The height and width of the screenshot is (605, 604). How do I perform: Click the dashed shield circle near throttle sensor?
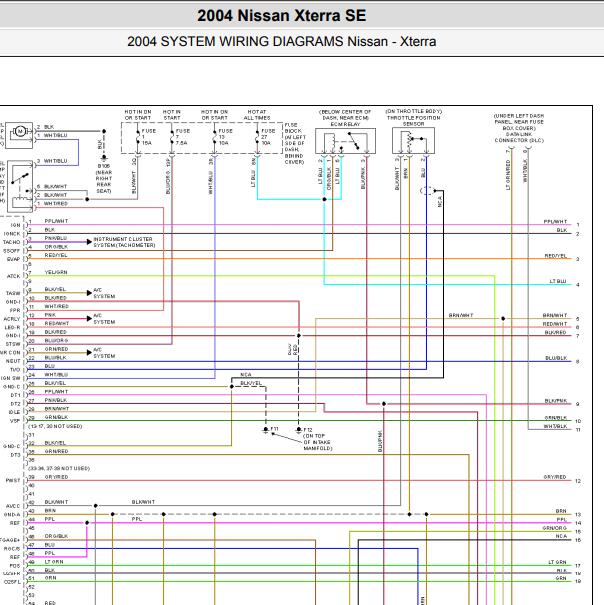[427, 191]
